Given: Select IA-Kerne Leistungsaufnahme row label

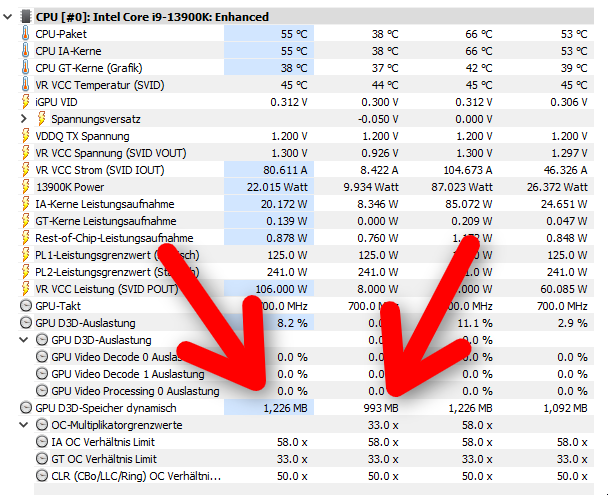Looking at the screenshot, I should click(105, 204).
